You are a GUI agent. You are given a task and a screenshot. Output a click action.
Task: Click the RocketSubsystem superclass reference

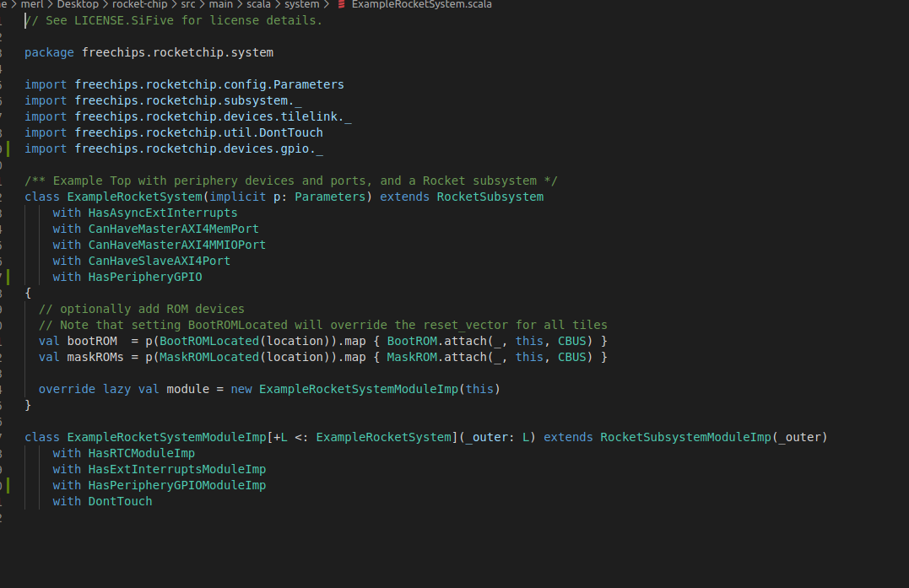(489, 197)
